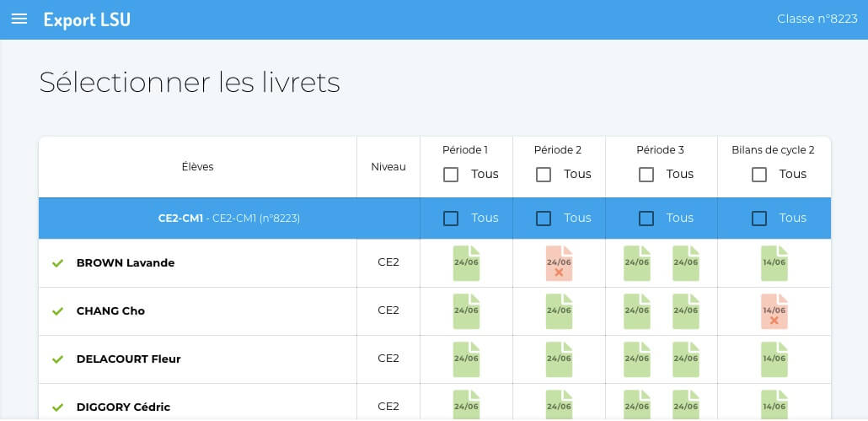Click the green checkmark beside BROWN Lavande
Screen dimensions: 868x421
pyautogui.click(x=57, y=263)
